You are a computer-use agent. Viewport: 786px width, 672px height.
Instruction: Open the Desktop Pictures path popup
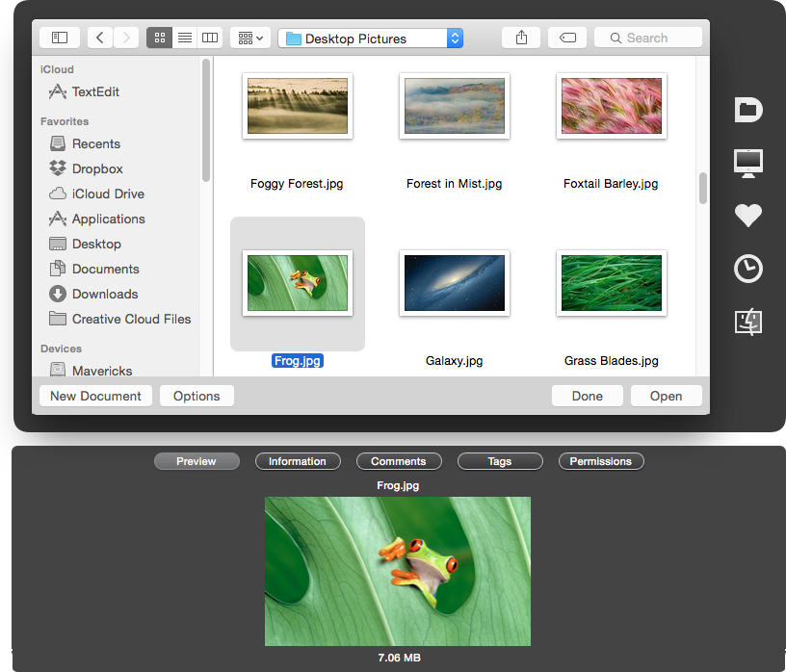point(371,39)
